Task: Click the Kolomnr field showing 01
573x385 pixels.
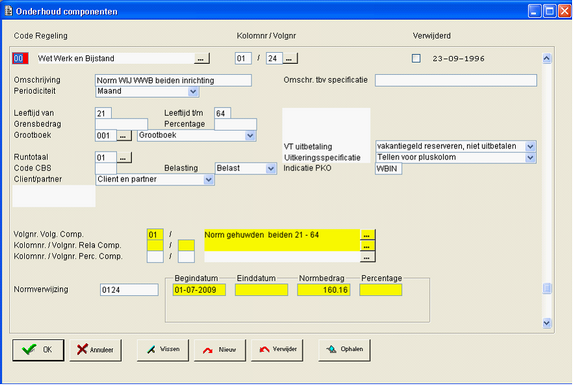Action: tap(243, 58)
